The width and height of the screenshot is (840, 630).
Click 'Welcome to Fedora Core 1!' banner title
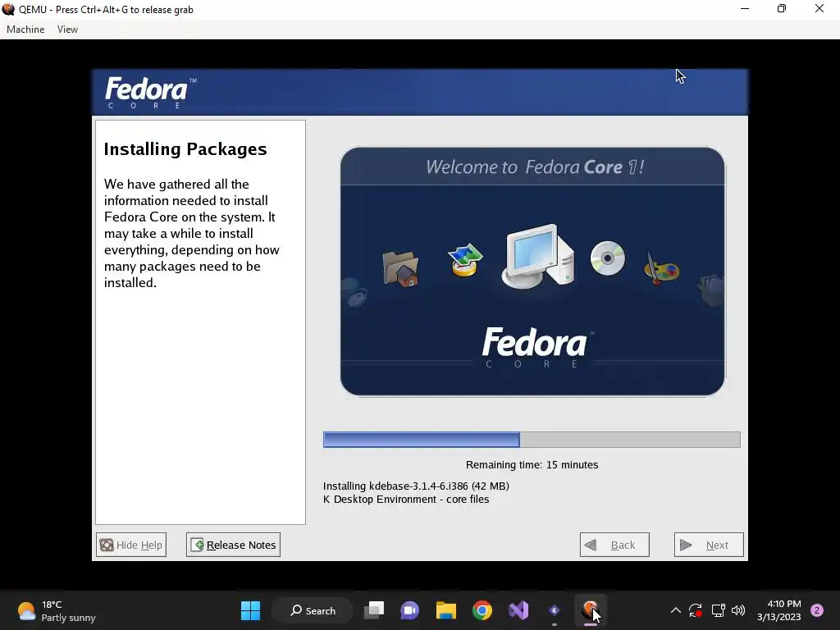click(535, 167)
